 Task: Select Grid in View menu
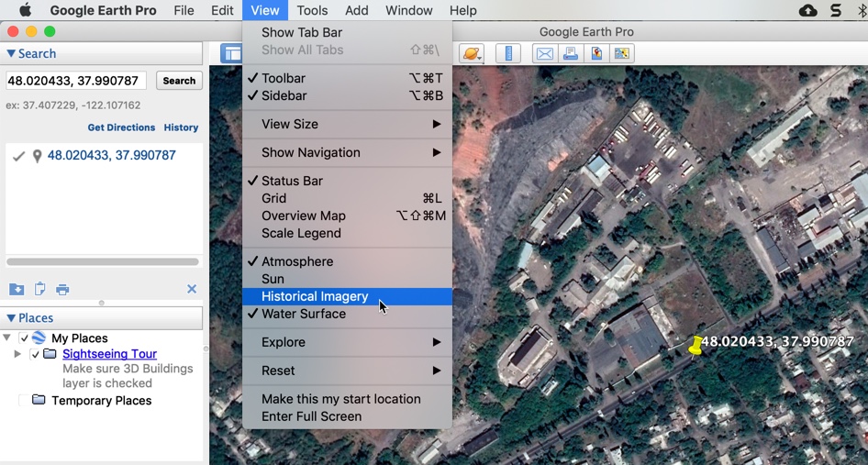coord(347,198)
